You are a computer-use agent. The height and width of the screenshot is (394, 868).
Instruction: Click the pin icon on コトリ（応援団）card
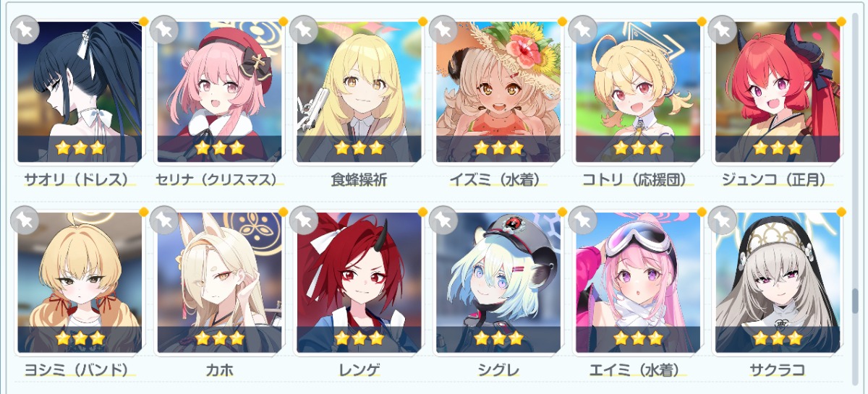[x=582, y=30]
